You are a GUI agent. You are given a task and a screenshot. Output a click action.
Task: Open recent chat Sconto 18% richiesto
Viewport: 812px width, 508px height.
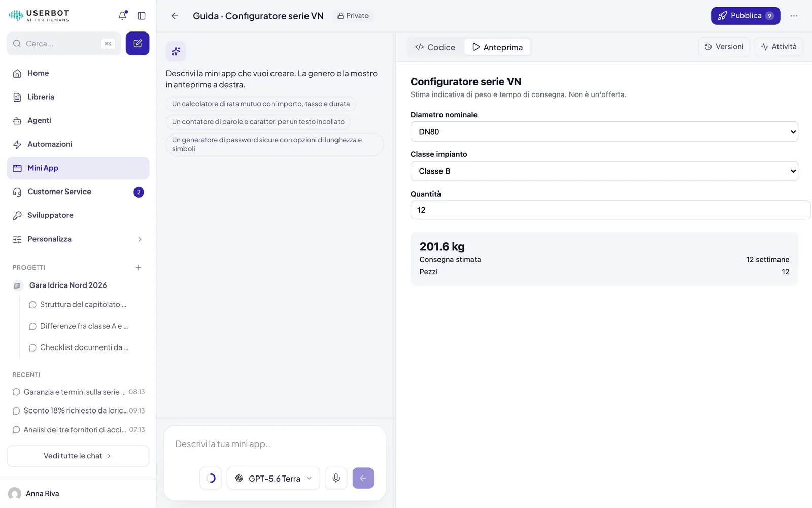coord(78,410)
